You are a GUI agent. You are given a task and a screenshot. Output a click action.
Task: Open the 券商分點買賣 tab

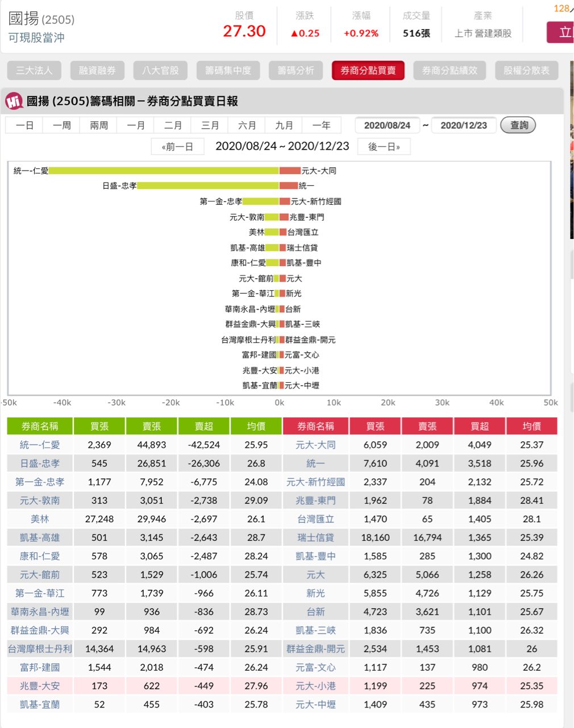click(368, 71)
